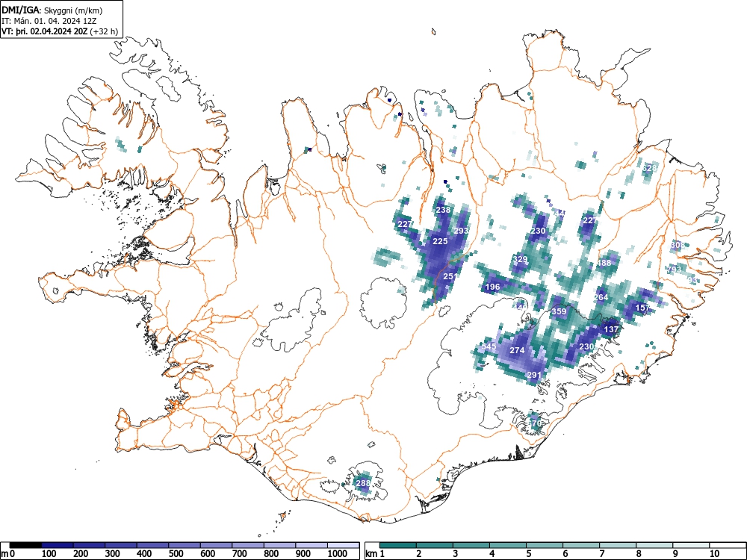Screen dimensions: 747x560
Task: Click the visibility value 264
Action: point(601,297)
